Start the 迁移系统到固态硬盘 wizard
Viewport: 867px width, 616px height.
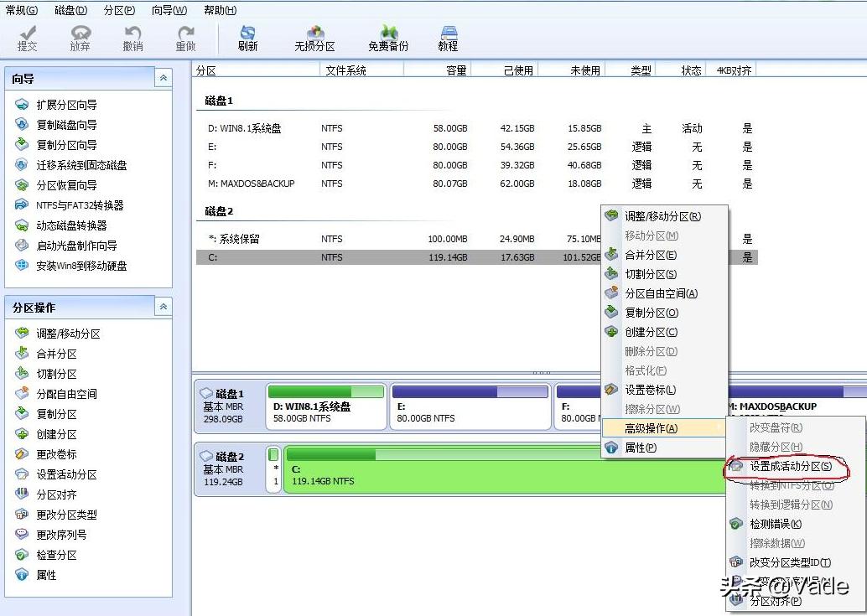80,166
